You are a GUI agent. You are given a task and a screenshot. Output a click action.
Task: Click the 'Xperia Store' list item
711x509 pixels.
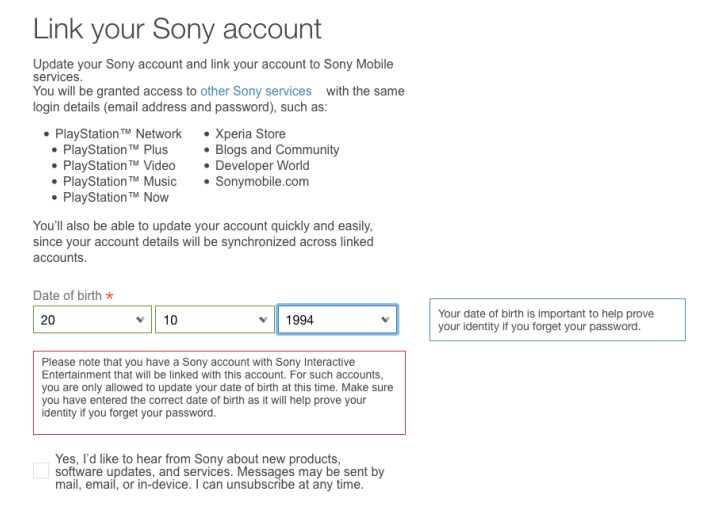tap(250, 134)
